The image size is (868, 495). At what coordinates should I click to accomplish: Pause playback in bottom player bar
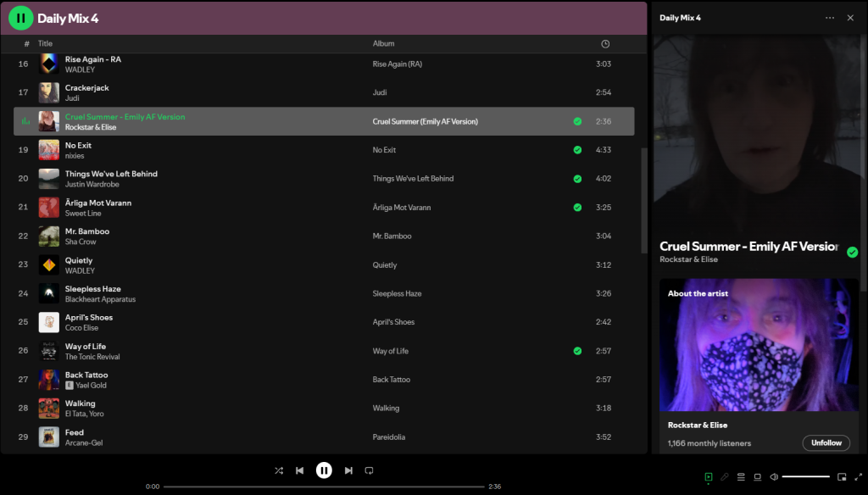click(x=324, y=470)
